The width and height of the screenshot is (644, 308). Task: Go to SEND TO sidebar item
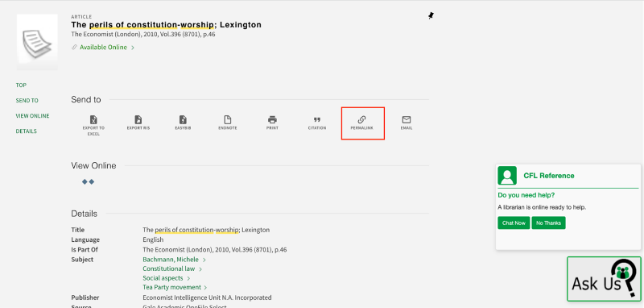coord(27,100)
